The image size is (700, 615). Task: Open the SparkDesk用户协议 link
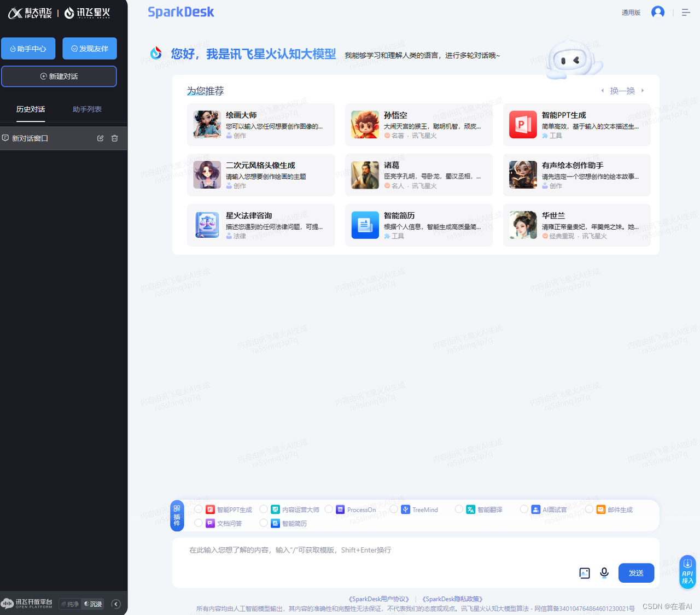379,599
